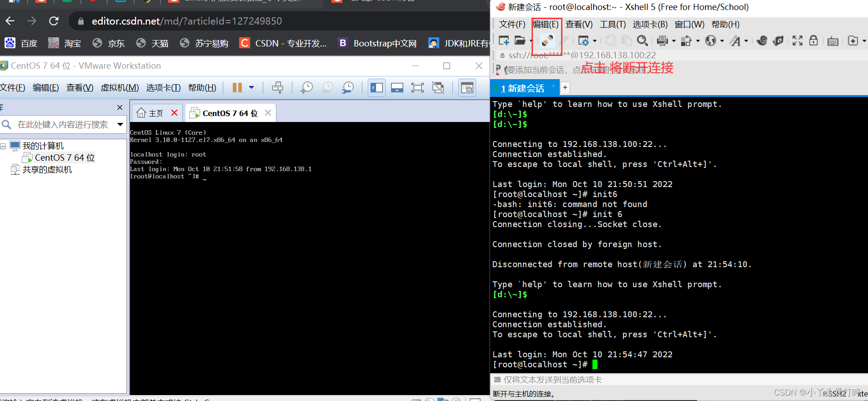The width and height of the screenshot is (868, 401).
Task: Add a new Xshell tab with plus button
Action: click(x=565, y=87)
